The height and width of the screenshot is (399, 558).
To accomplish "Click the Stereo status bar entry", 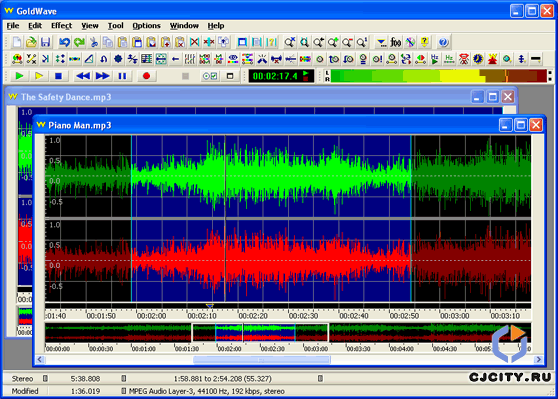I will coord(22,379).
